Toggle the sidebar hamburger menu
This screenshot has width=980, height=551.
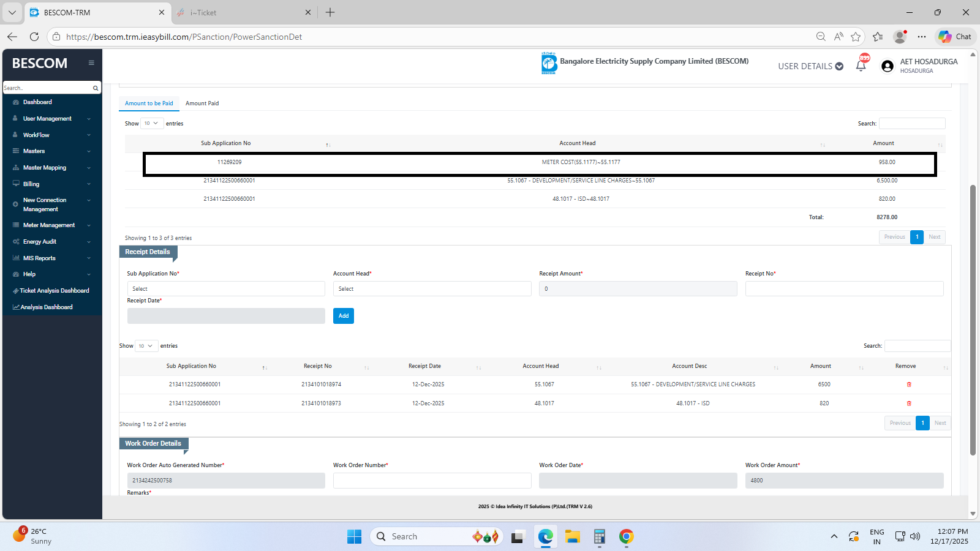91,63
